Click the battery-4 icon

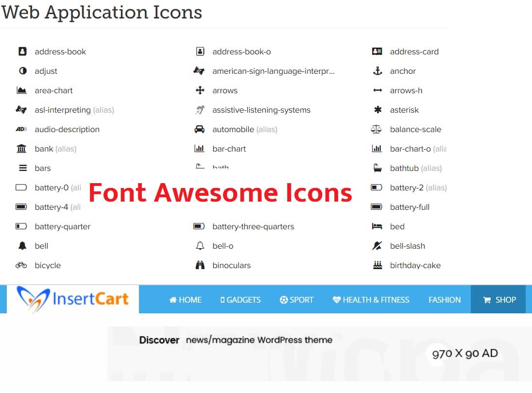point(21,206)
